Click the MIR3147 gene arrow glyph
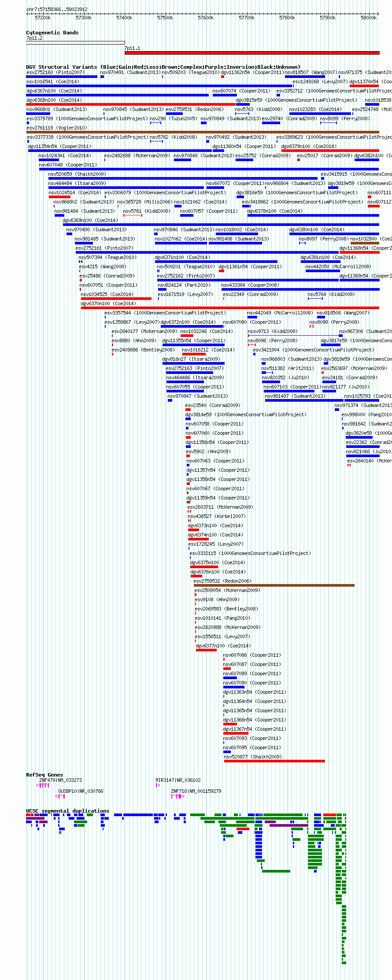The height and width of the screenshot is (980, 392). (x=158, y=785)
